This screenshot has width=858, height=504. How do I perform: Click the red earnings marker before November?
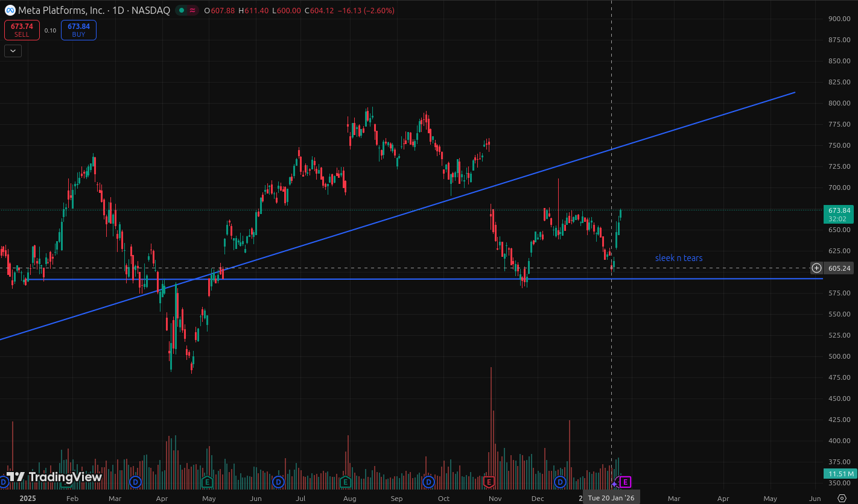tap(489, 482)
